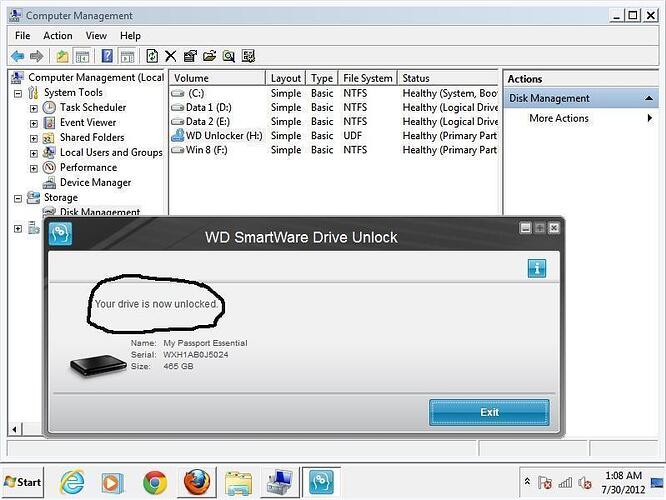Select the Data 1 (D:) volume row
Screen dimensions: 666x500
(333, 107)
